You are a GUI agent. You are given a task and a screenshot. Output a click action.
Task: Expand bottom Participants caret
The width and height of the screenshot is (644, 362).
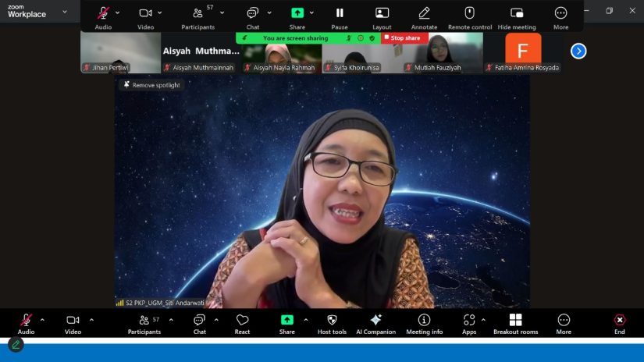click(x=171, y=320)
